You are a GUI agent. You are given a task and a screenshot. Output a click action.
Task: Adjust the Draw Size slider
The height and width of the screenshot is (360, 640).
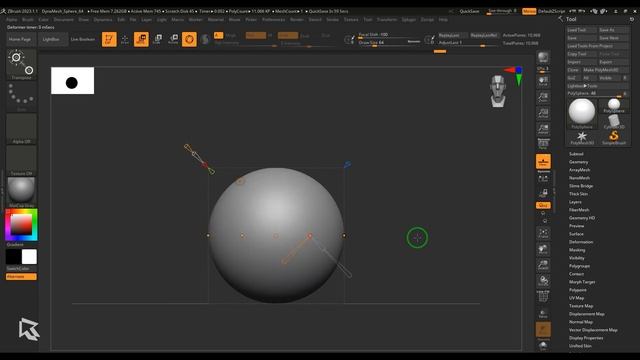(x=389, y=43)
